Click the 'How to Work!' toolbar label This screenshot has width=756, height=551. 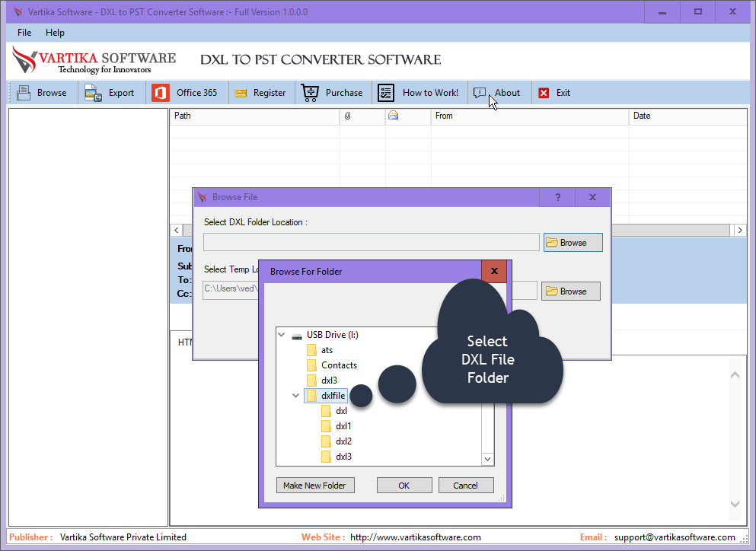point(430,93)
